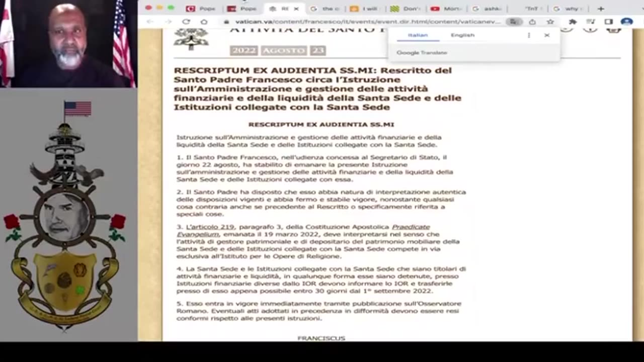Switch to the 'the c' Google tab
644x362 pixels.
(x=325, y=9)
